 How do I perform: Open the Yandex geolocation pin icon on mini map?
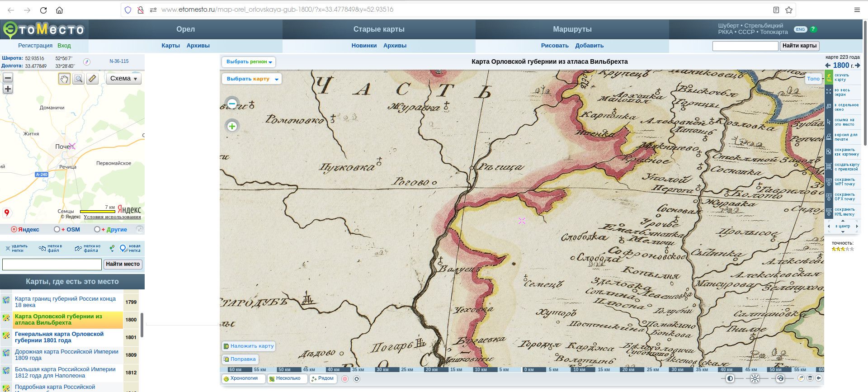[7, 213]
